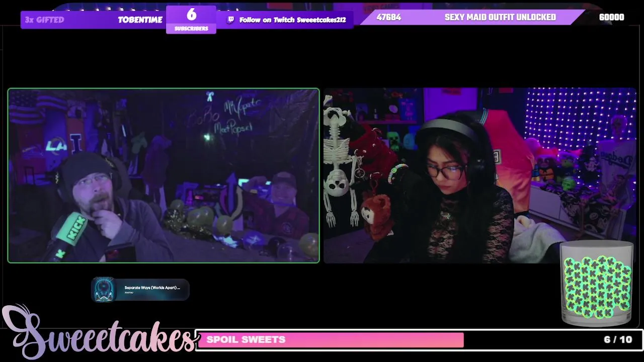Click the "6 / 10" goal counter
644x362 pixels.
click(618, 339)
